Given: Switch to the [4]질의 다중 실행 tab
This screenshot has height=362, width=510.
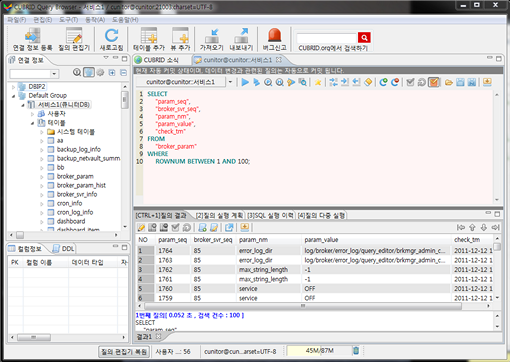Looking at the screenshot, I should pyautogui.click(x=321, y=215).
